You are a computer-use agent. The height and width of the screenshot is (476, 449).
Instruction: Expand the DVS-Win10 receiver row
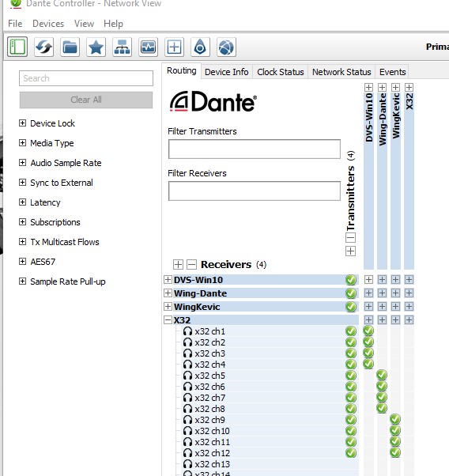pos(168,280)
